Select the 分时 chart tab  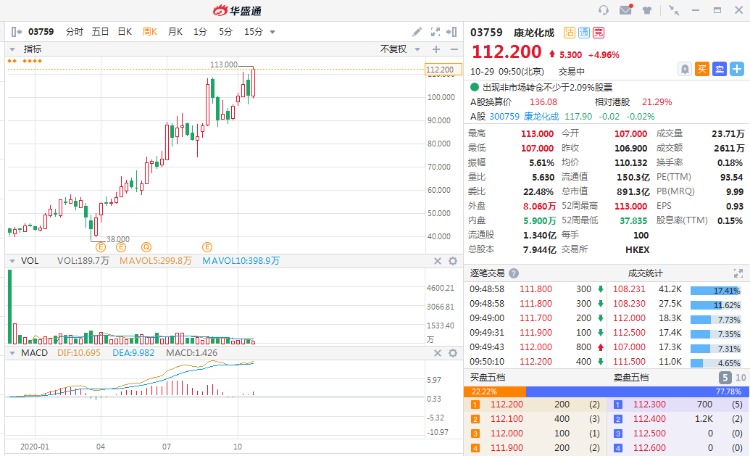pyautogui.click(x=75, y=32)
